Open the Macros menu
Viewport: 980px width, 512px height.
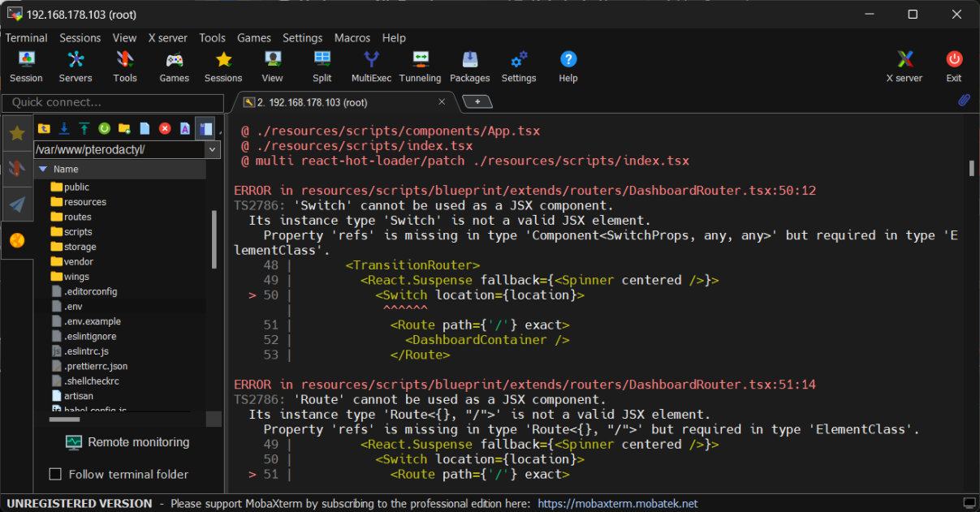coord(352,37)
